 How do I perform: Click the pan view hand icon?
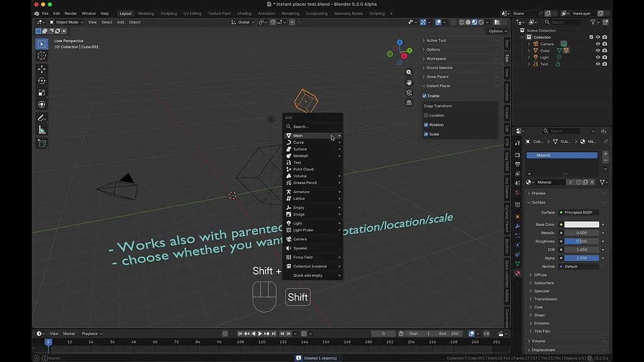409,82
